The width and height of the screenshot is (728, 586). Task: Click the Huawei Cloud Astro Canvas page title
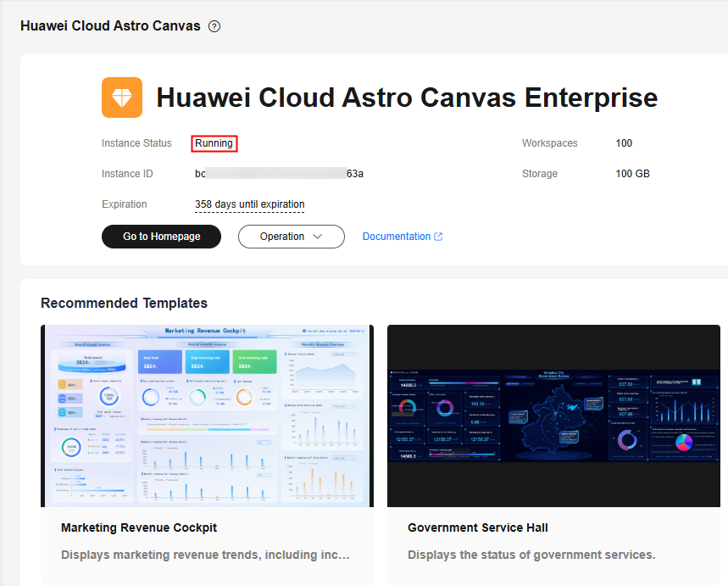110,26
